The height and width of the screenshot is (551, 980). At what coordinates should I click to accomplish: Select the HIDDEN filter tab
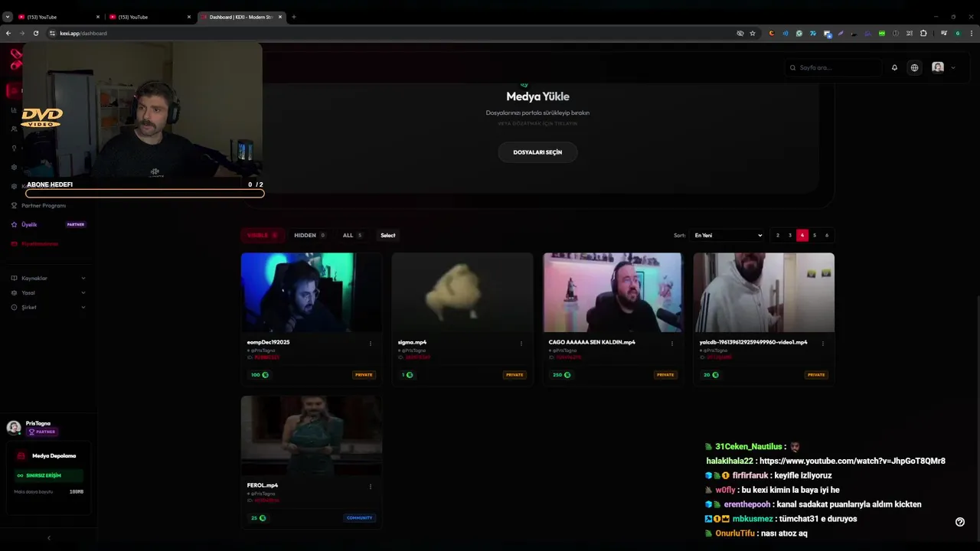(x=309, y=235)
